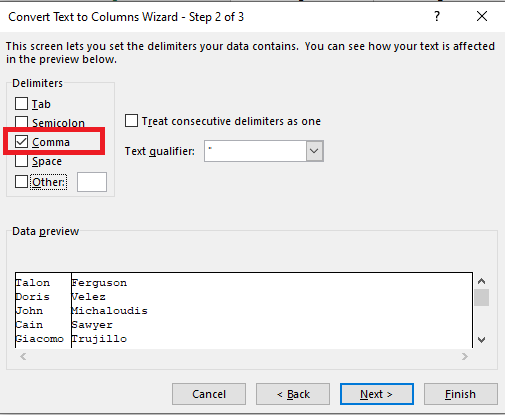This screenshot has width=505, height=415.
Task: Click the Other delimiter text box
Action: coord(92,182)
